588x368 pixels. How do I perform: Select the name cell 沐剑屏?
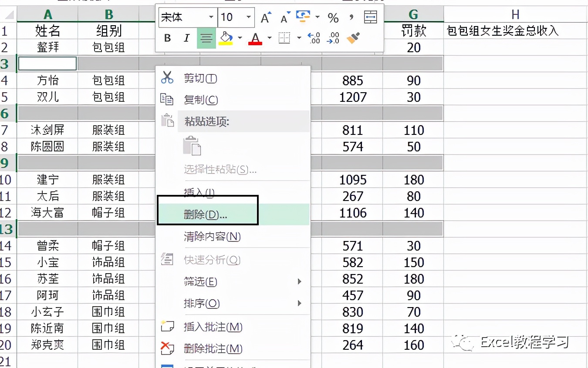[x=47, y=130]
